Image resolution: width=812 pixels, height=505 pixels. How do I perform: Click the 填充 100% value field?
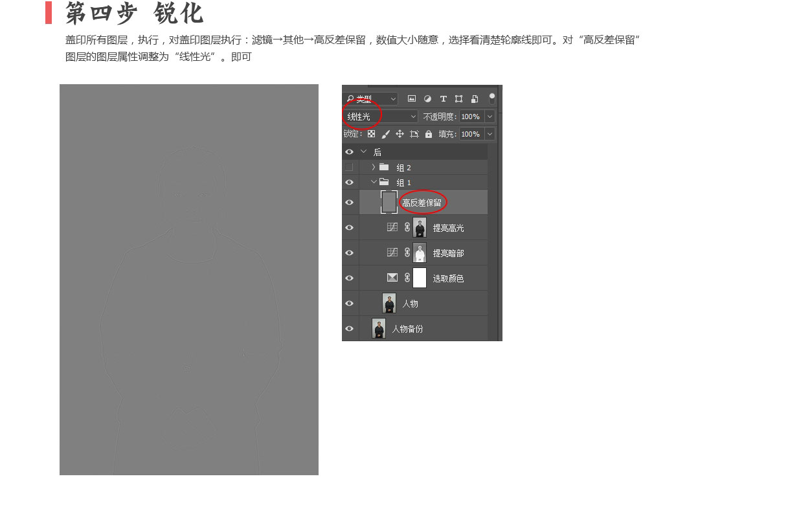[471, 134]
